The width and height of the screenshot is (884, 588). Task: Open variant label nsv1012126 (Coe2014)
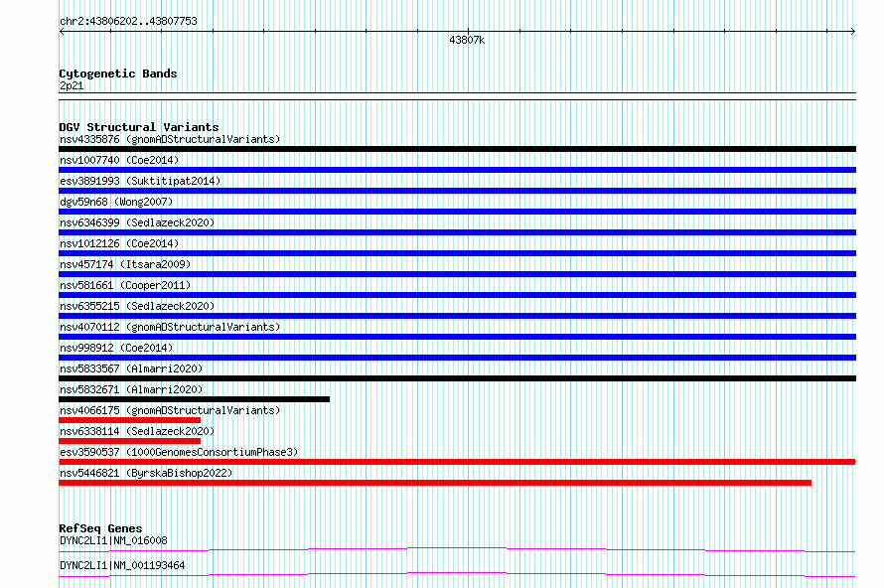tap(119, 243)
